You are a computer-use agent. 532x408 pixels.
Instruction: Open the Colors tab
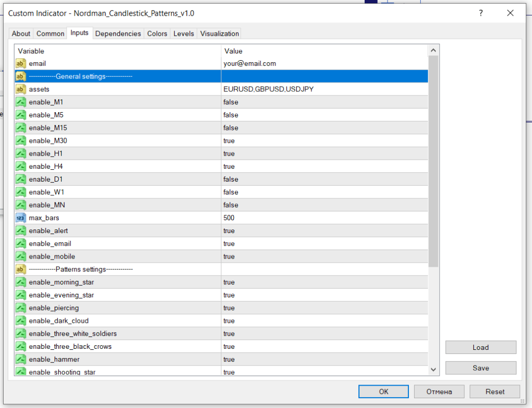157,34
